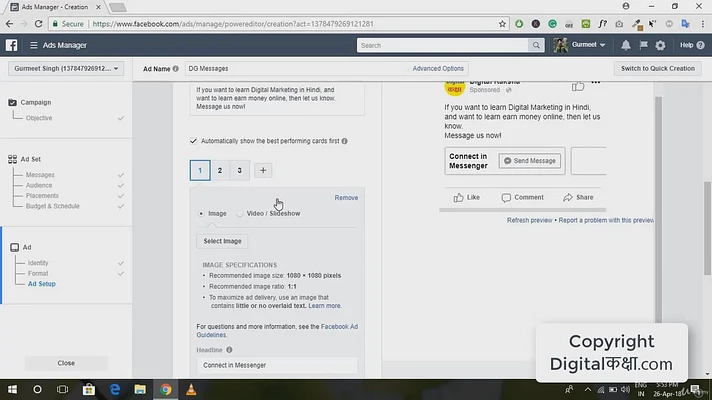Show hidden system tray icons chevron
The image size is (712, 400).
[588, 390]
